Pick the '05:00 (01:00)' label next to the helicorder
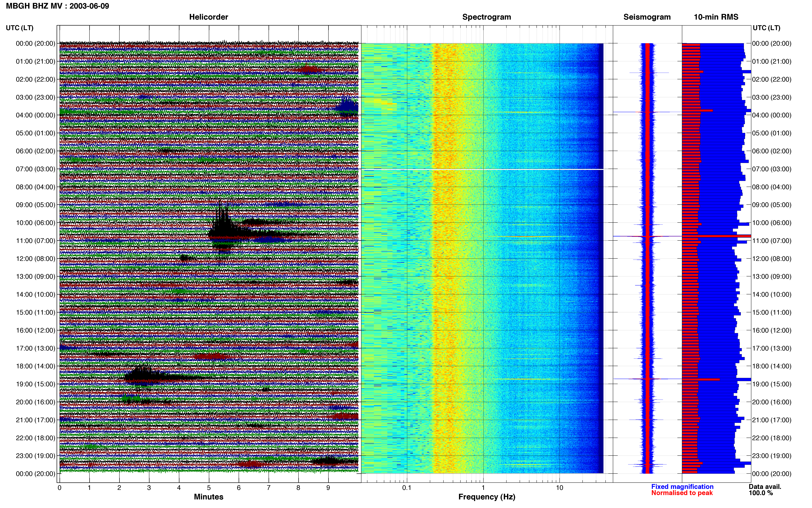 [35, 133]
